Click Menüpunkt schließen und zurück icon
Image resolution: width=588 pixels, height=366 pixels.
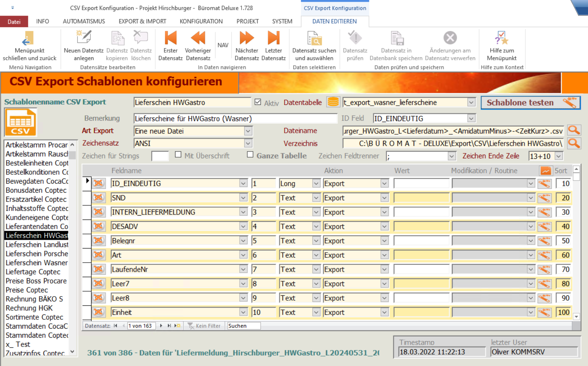click(29, 38)
